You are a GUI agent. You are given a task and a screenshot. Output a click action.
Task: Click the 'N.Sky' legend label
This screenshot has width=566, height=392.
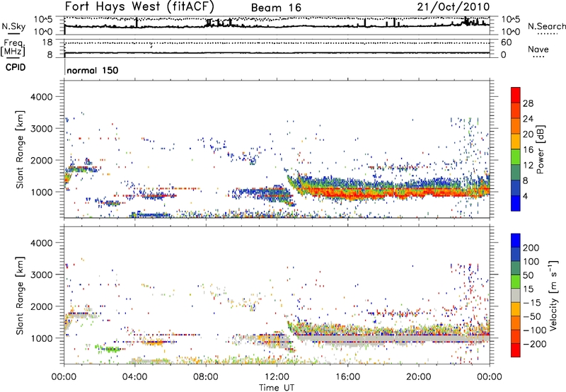[x=13, y=26]
